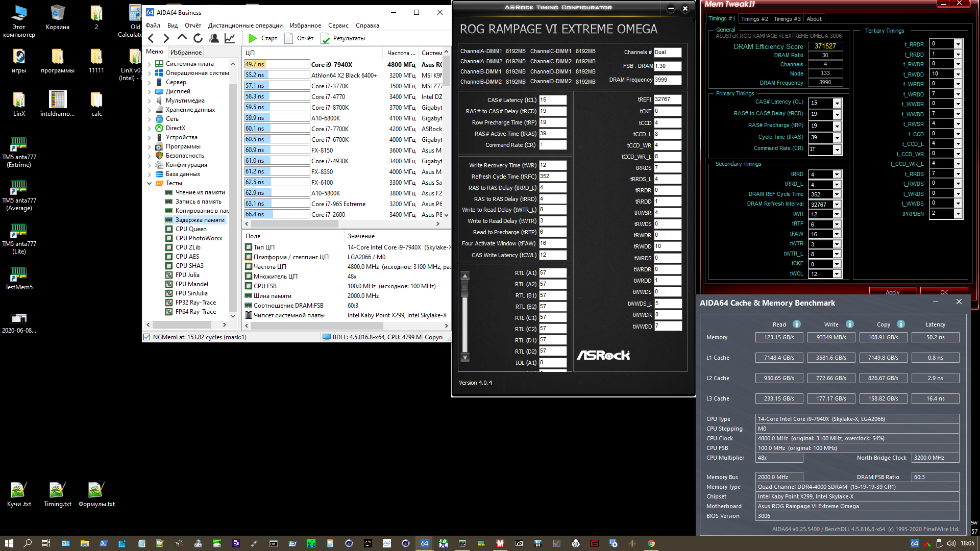Image resolution: width=980 pixels, height=551 pixels.
Task: Open Command Rate (CR) dropdown
Action: point(837,149)
